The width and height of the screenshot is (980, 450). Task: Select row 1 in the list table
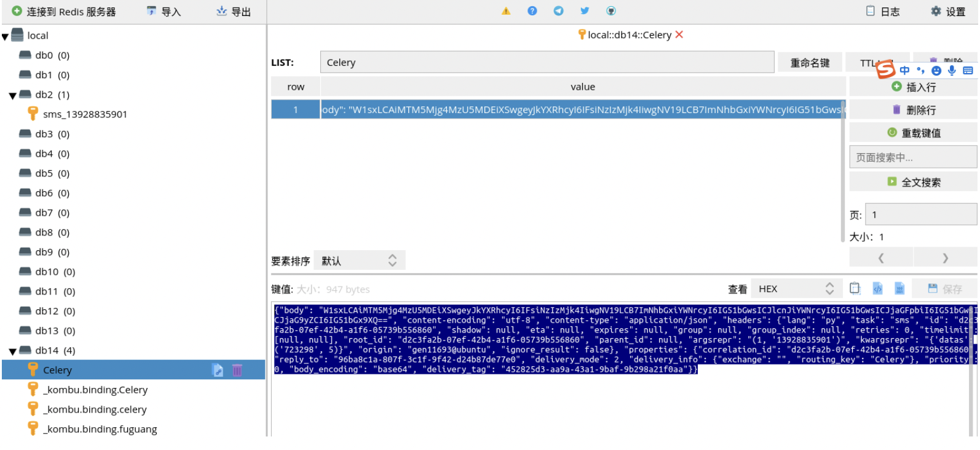(x=558, y=109)
